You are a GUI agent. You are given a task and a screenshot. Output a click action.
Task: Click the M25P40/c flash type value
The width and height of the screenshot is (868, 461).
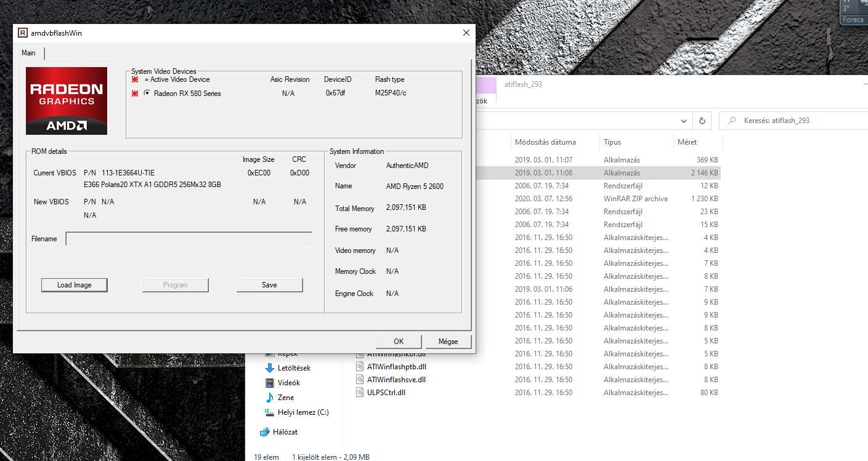point(391,94)
